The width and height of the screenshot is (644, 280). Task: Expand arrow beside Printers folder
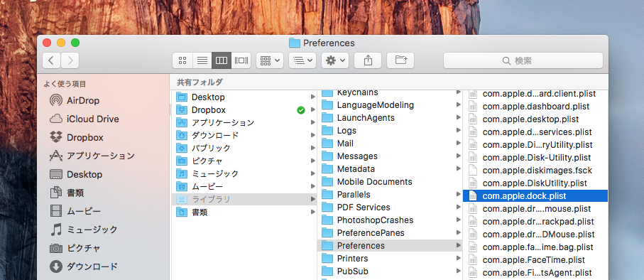click(459, 258)
